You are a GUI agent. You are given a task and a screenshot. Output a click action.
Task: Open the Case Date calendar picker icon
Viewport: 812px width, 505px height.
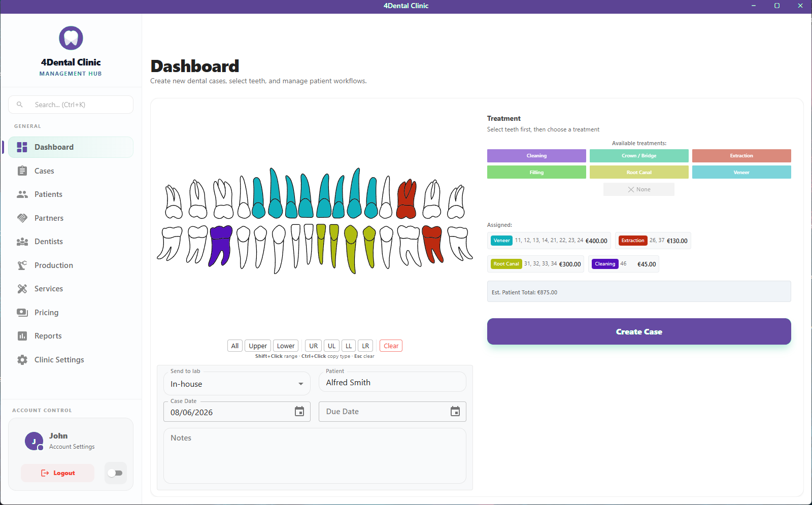point(299,412)
